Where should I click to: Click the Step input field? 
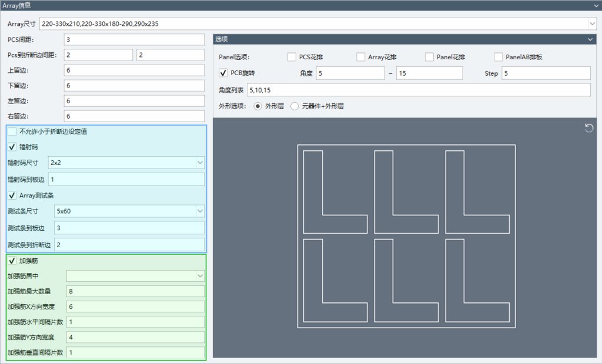click(546, 73)
